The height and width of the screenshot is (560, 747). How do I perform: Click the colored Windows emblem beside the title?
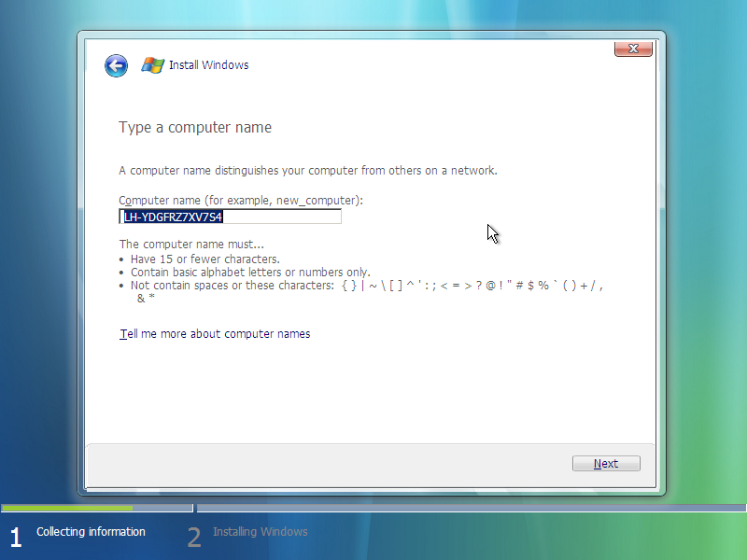click(x=152, y=64)
